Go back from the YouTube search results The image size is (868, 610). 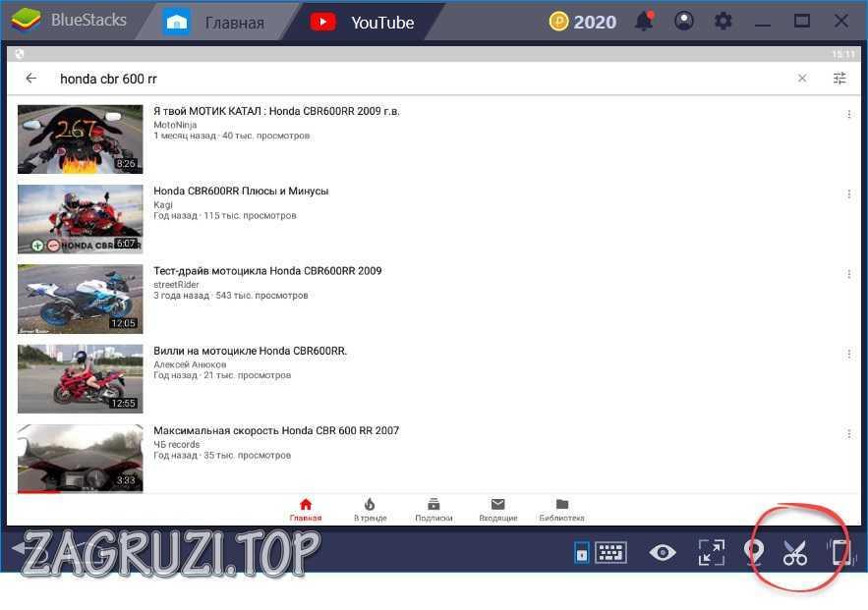(x=31, y=79)
